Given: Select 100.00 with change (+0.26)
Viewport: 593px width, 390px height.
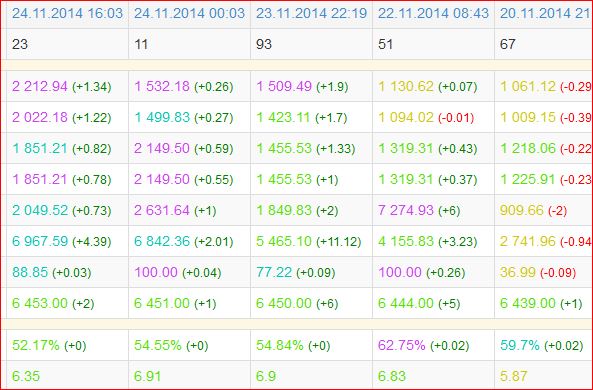Looking at the screenshot, I should [x=422, y=272].
